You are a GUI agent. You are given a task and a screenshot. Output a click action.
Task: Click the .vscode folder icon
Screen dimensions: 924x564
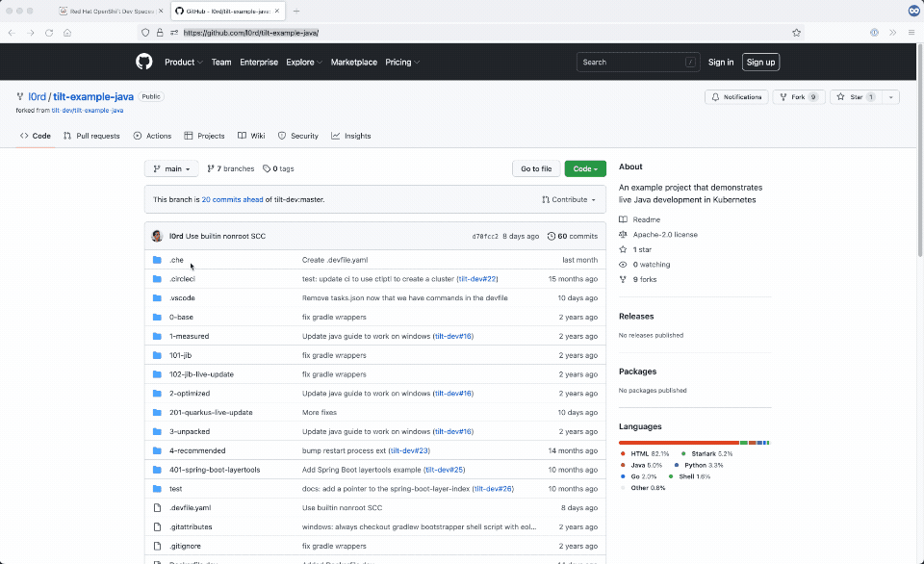[x=157, y=298]
